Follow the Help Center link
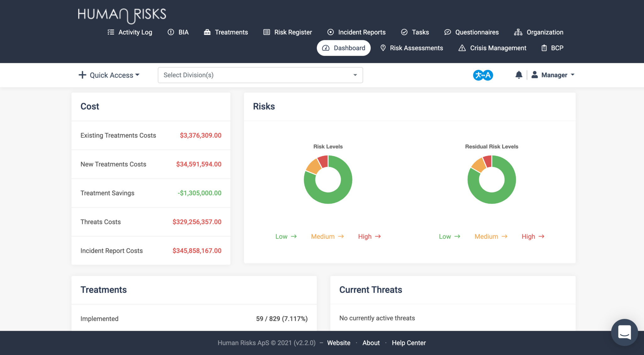644x355 pixels. 409,343
